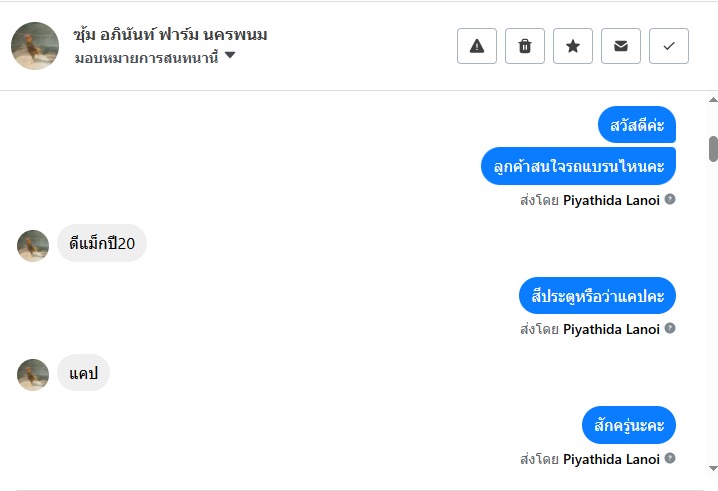
Task: Click the avatar beside the D-Max message
Action: coord(33,245)
